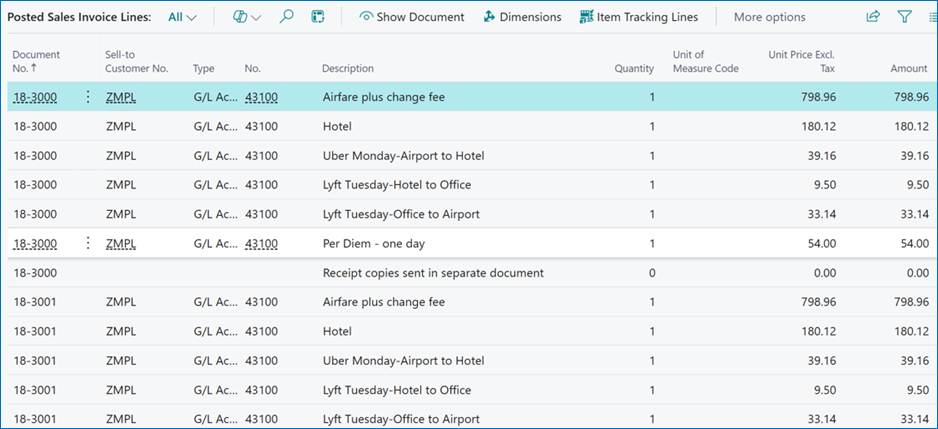Open Dimensions action
Image resolution: width=938 pixels, height=429 pixels.
(522, 17)
